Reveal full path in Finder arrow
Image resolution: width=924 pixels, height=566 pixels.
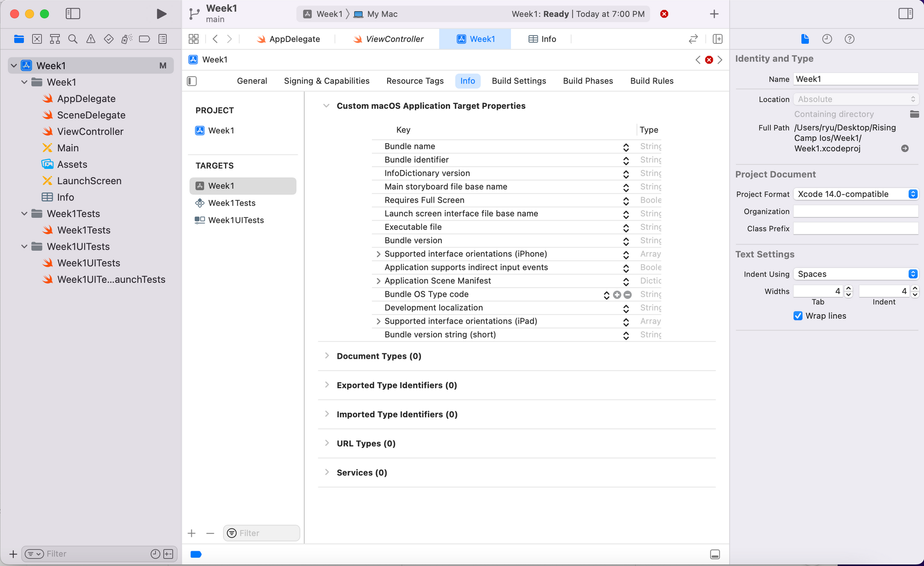tap(905, 148)
